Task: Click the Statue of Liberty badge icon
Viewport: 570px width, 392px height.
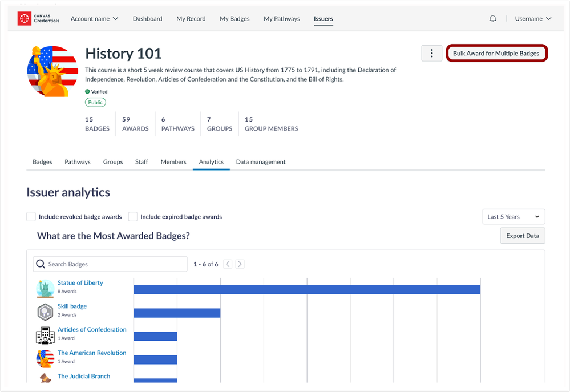Action: [45, 288]
